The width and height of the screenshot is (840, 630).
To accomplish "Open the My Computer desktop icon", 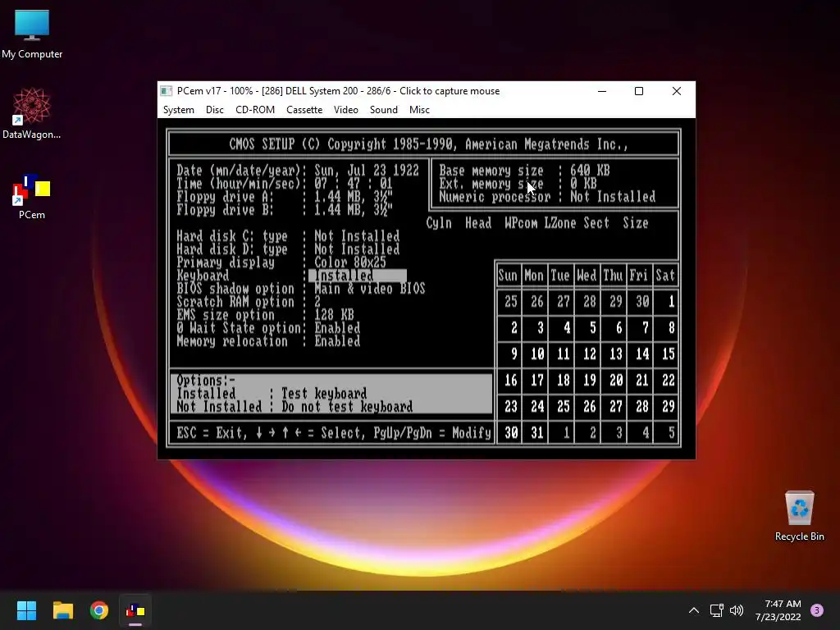I will click(x=32, y=34).
